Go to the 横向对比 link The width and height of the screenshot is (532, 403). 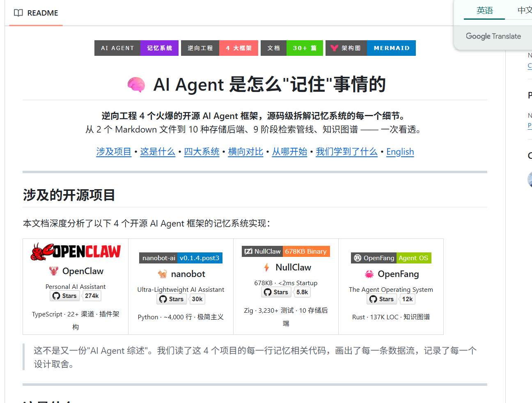(x=245, y=151)
